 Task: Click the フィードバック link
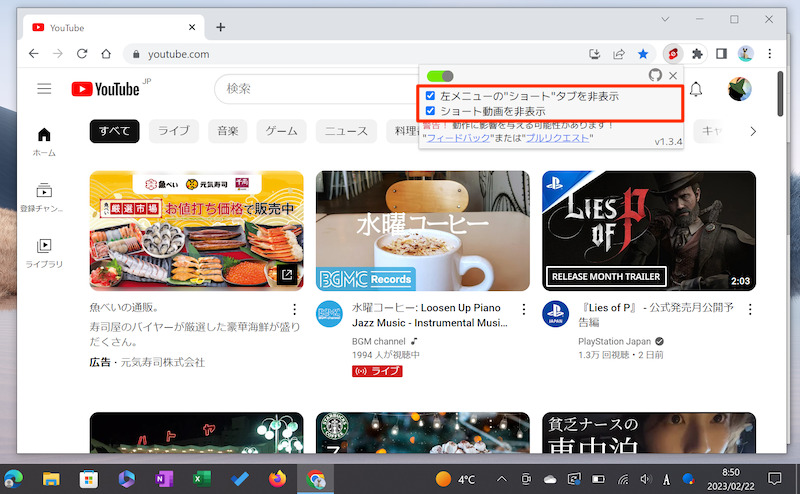point(458,138)
